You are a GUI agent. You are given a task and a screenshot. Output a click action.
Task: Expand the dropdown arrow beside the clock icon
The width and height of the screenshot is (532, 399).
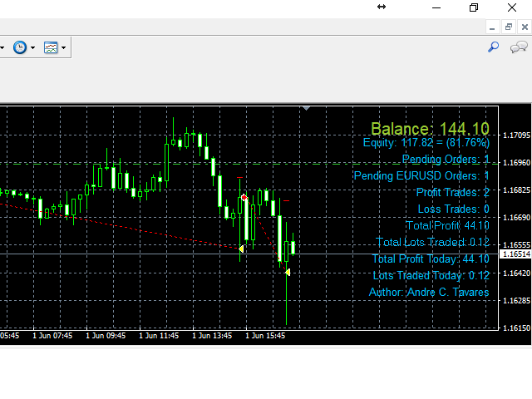[33, 48]
